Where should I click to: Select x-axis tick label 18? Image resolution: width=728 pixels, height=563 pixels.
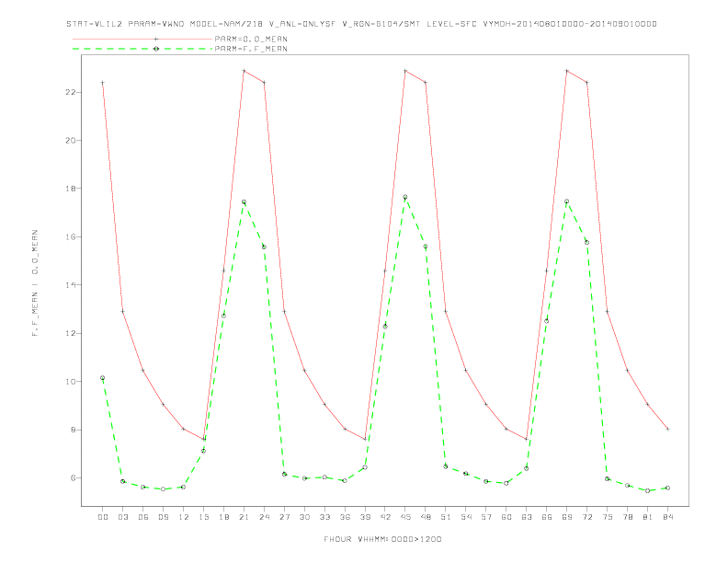tap(223, 517)
